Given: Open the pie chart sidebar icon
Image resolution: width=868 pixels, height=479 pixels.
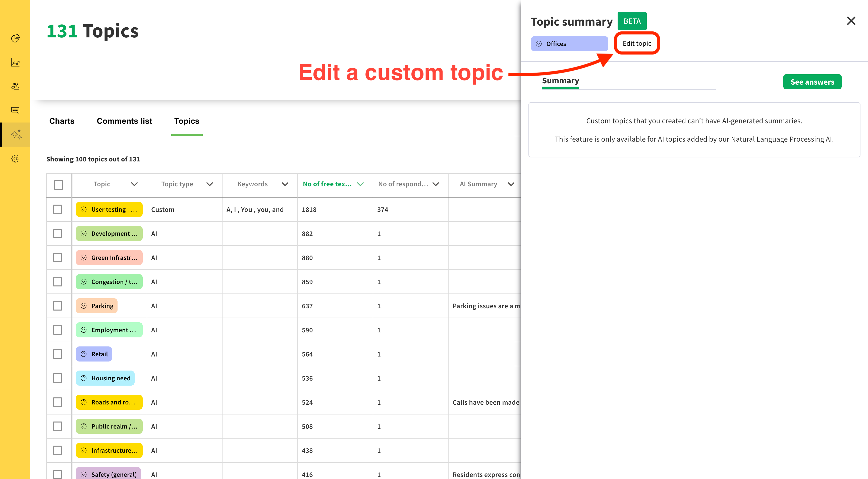Looking at the screenshot, I should pos(15,38).
